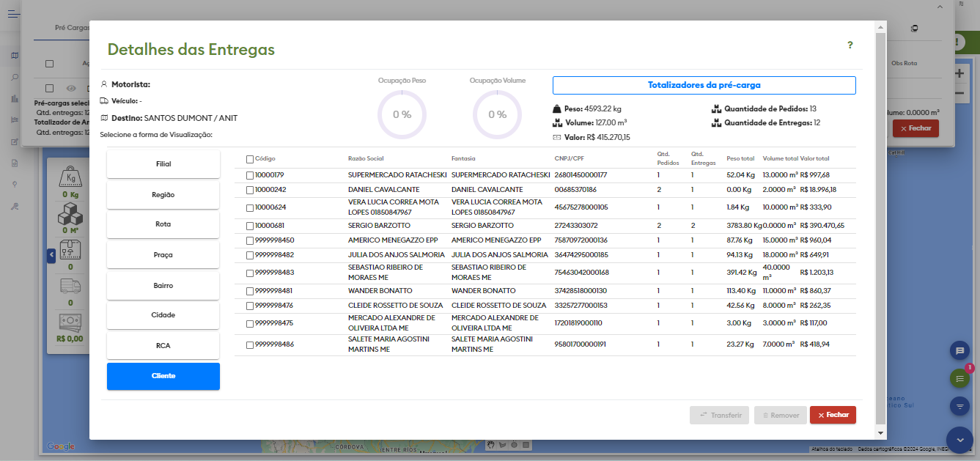Select the Cliente visualization option
980x461 pixels.
163,376
